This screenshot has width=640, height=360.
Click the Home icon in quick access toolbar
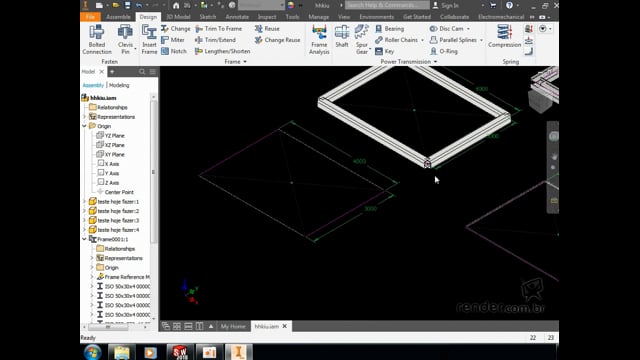pos(176,5)
